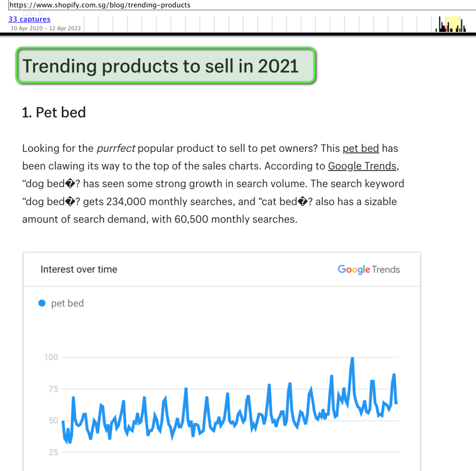Click the highlighted Trending products to sell heading
The image size is (476, 471).
[166, 65]
